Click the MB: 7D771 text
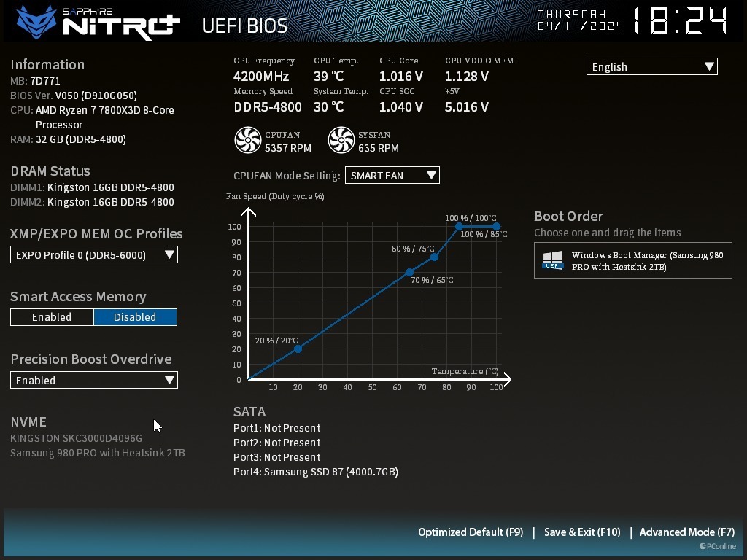747x560 pixels. 35,81
